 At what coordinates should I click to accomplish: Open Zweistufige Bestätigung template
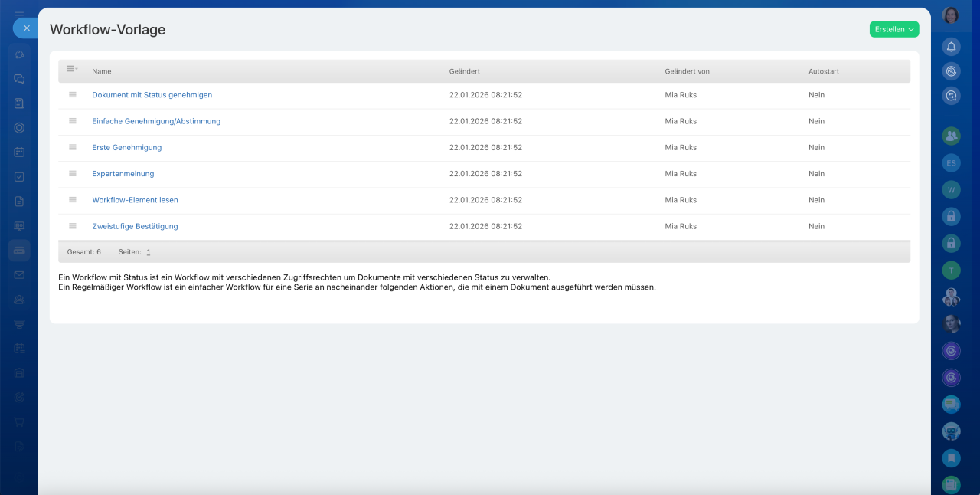click(135, 226)
